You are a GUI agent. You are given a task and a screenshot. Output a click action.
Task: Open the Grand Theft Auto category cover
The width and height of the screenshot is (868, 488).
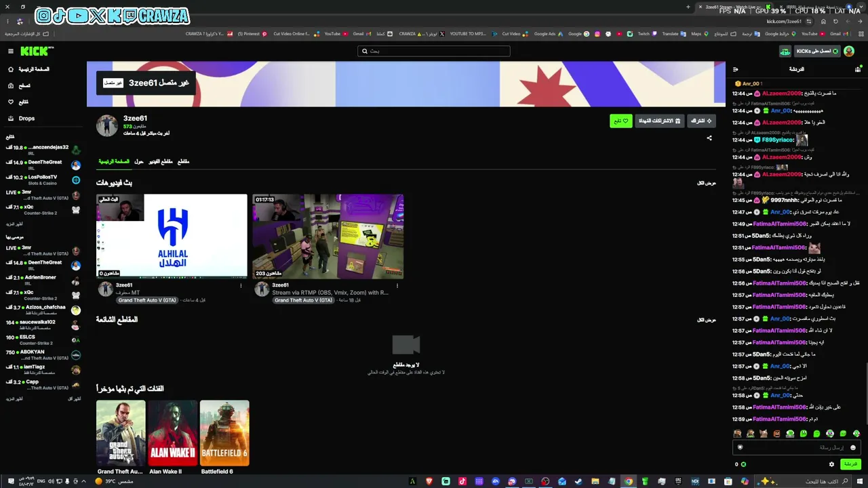tap(121, 433)
